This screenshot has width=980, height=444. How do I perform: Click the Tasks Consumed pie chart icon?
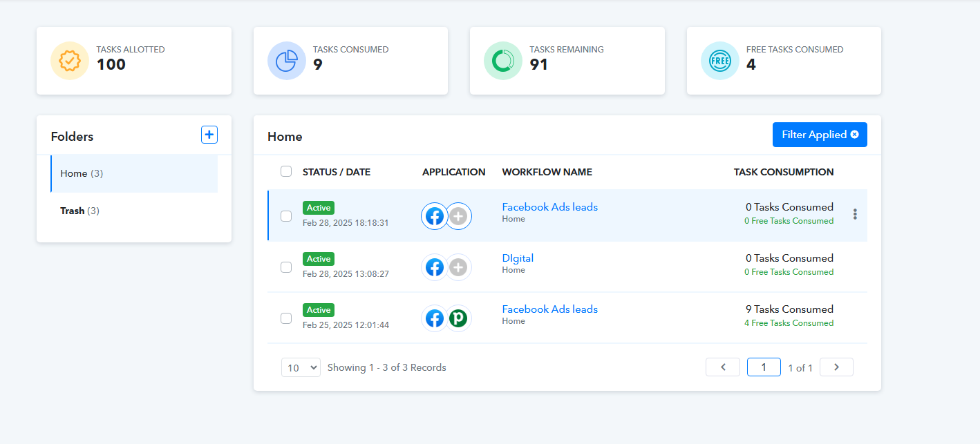[x=287, y=61]
